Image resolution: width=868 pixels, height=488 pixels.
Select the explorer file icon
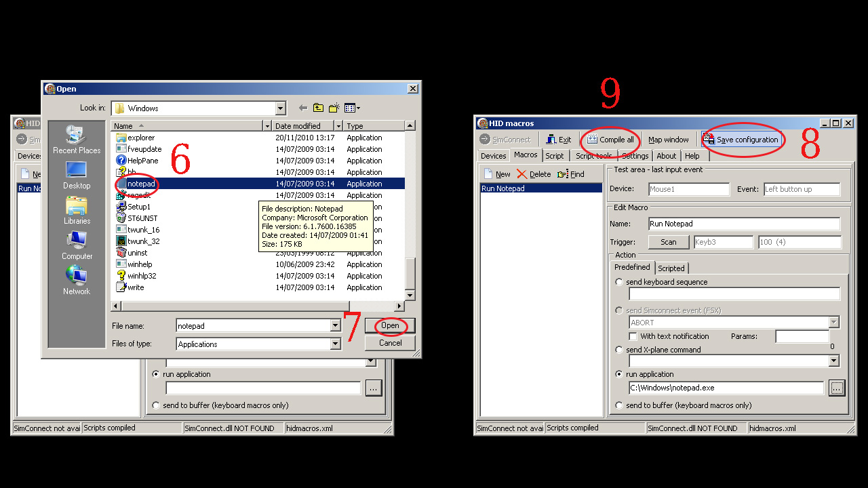point(121,138)
